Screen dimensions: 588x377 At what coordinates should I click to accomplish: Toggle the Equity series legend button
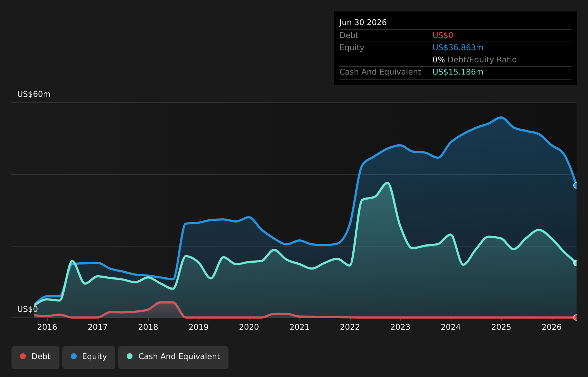tap(89, 357)
